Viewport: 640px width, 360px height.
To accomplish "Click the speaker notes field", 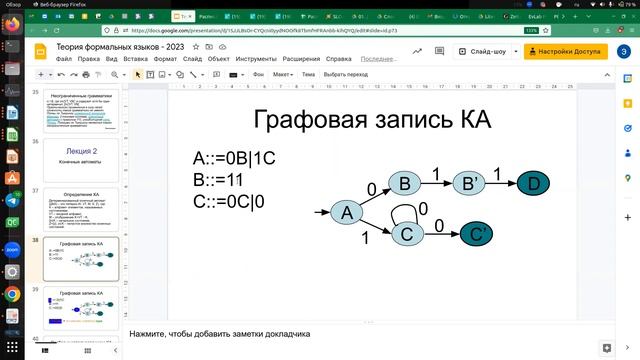I will click(369, 334).
